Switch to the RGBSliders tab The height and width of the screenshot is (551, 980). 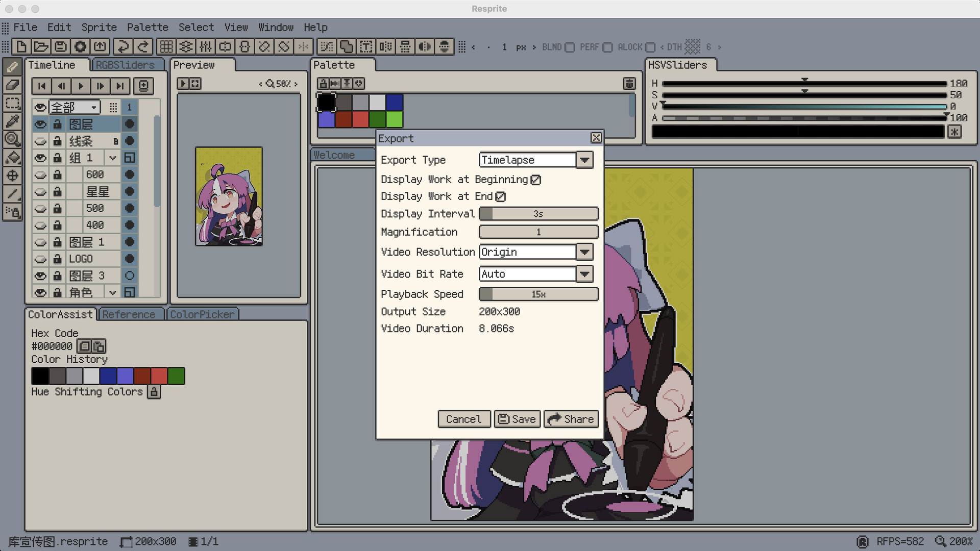(125, 65)
